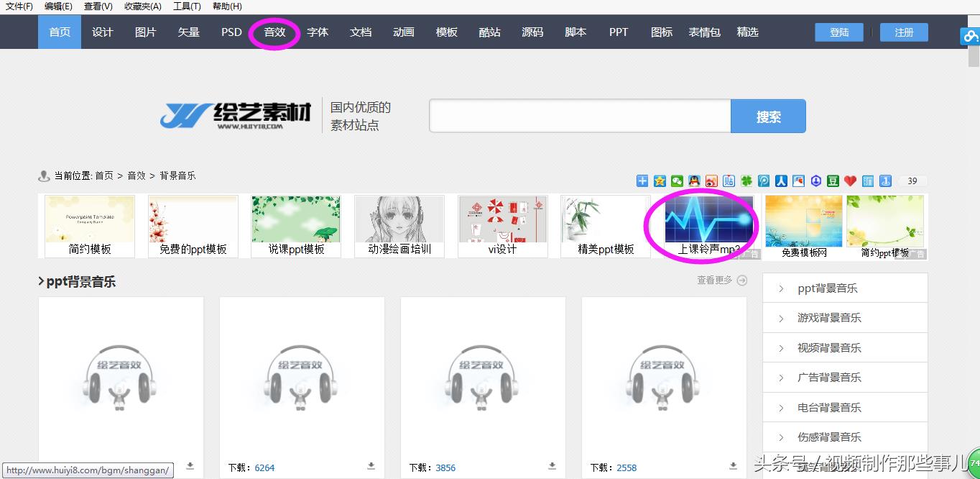
Task: Switch to the 字体 navigation tab
Action: (318, 32)
